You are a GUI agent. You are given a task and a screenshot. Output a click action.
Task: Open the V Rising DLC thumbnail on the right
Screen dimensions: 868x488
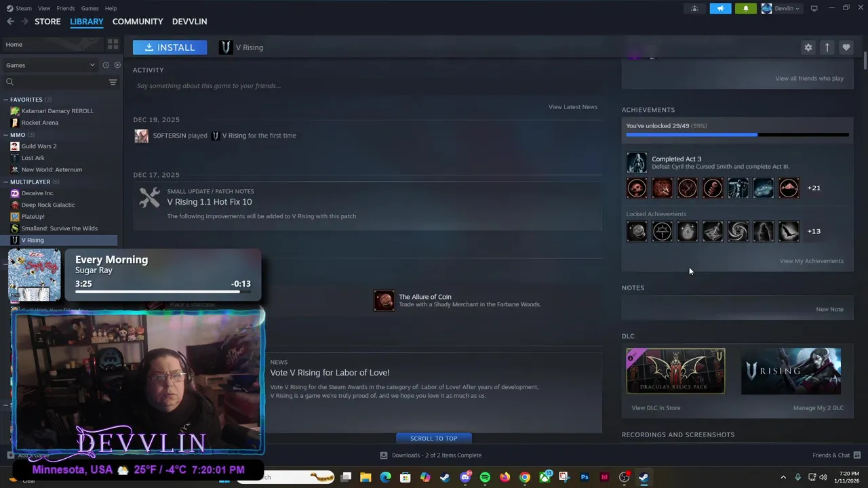791,371
